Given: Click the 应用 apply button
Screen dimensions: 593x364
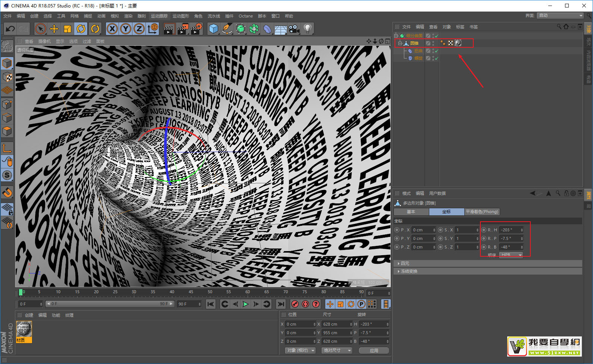Looking at the screenshot, I should coord(374,351).
